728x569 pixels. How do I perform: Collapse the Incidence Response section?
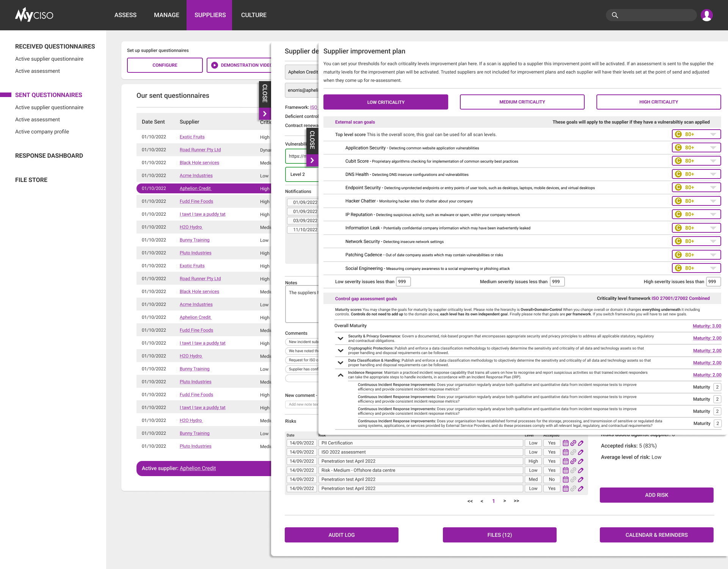[x=340, y=375]
